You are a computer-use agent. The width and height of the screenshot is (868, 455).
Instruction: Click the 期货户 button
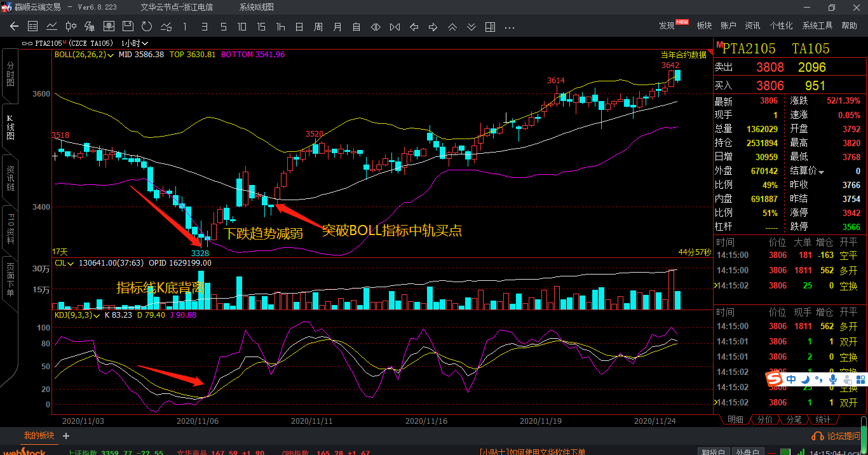pos(712,452)
